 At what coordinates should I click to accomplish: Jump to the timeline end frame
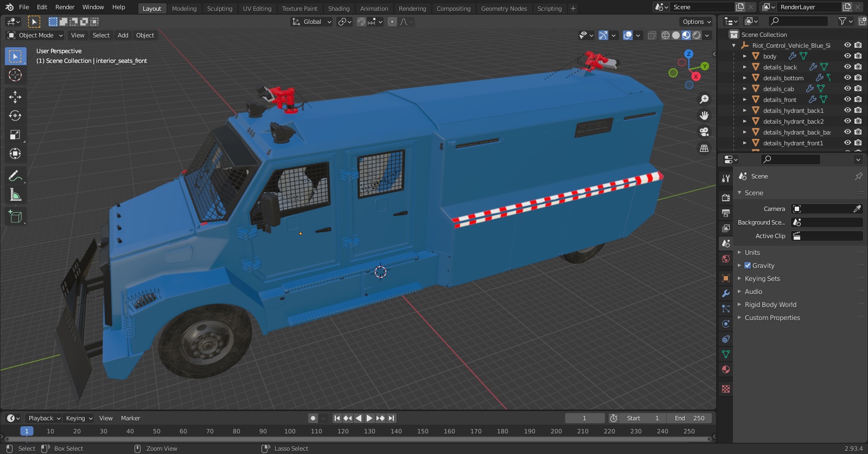pyautogui.click(x=392, y=418)
